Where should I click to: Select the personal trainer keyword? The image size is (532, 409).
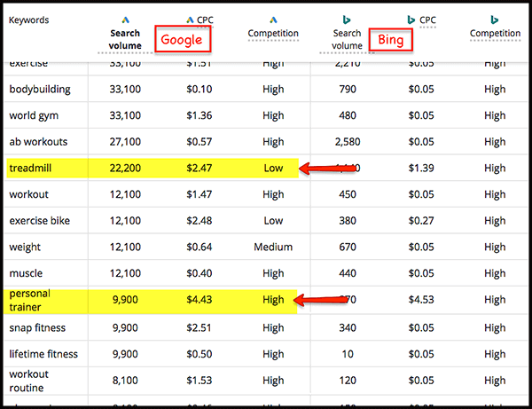30,300
